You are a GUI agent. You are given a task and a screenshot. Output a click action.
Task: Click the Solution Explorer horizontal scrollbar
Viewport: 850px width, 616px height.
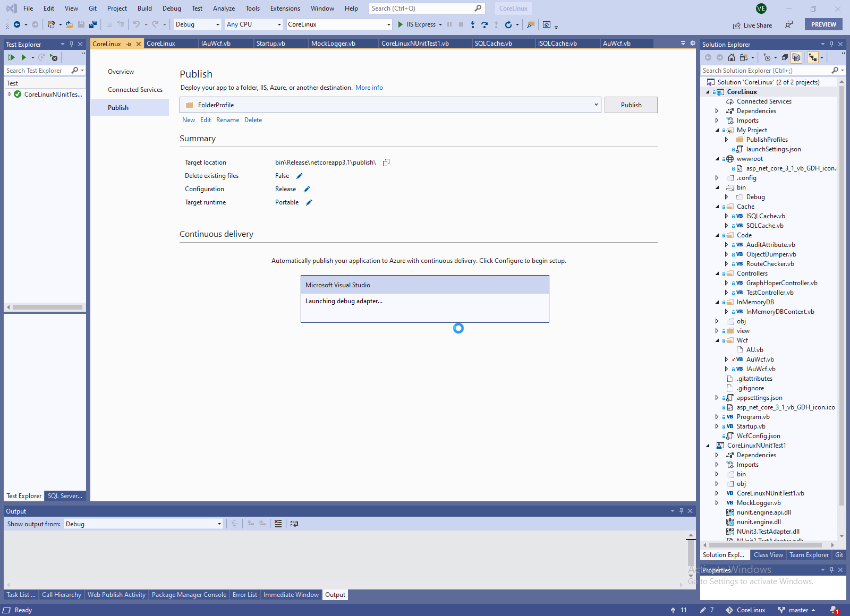click(766, 545)
